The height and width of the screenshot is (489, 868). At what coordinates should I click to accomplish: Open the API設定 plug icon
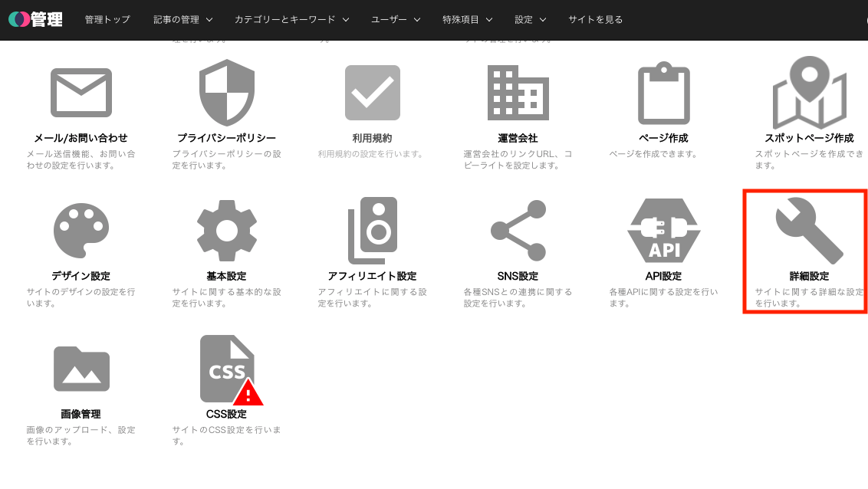click(663, 231)
